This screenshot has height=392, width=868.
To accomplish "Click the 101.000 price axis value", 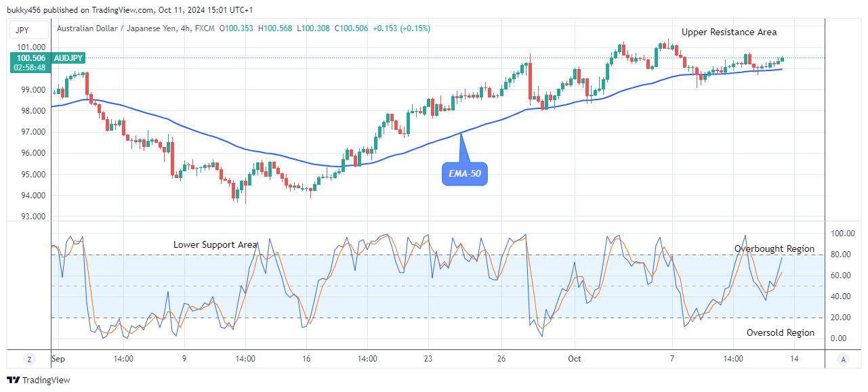I will point(30,47).
